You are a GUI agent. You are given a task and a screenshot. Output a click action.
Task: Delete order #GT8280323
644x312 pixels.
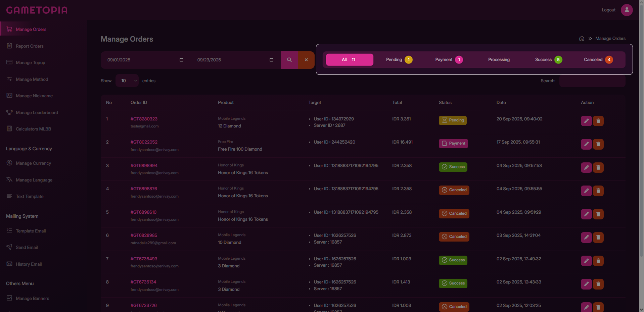coord(598,121)
